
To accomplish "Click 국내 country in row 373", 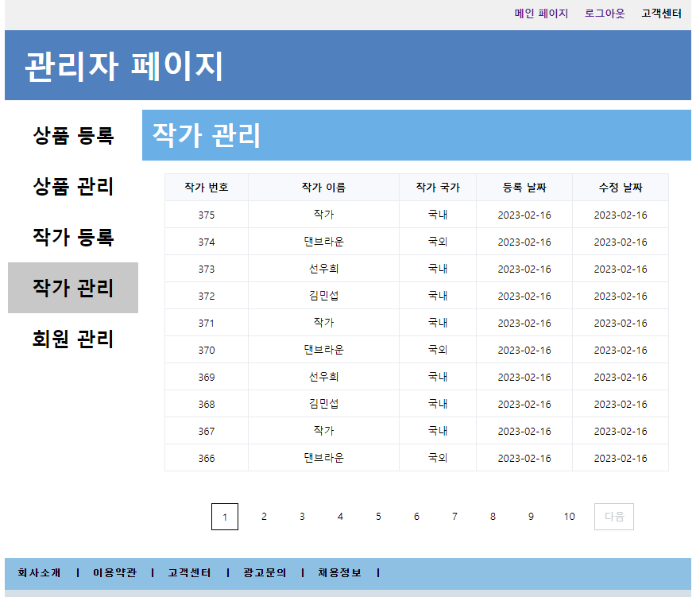I will tap(438, 269).
